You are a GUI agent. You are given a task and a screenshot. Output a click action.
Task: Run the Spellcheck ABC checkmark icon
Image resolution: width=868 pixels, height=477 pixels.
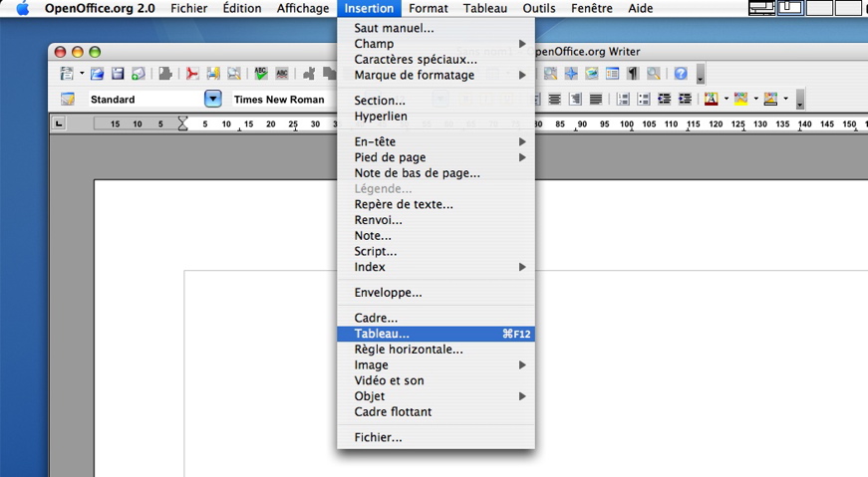(261, 73)
